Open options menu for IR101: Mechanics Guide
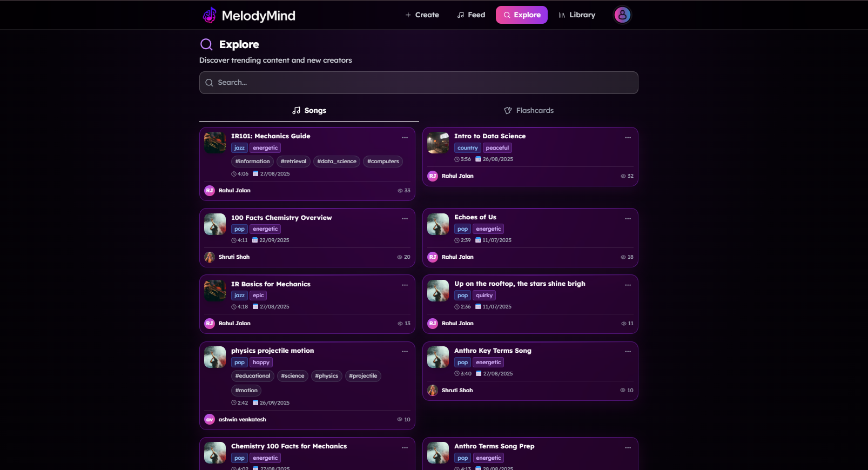This screenshot has height=470, width=868. click(405, 138)
